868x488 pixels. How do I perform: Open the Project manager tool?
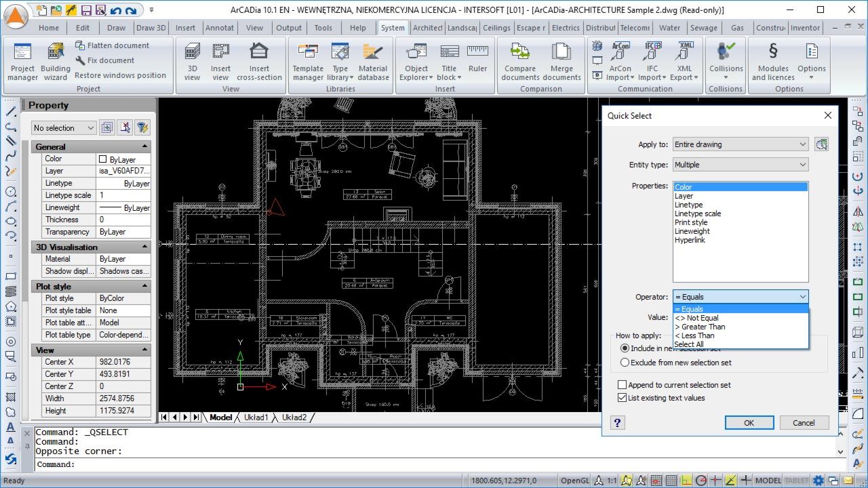(x=22, y=62)
